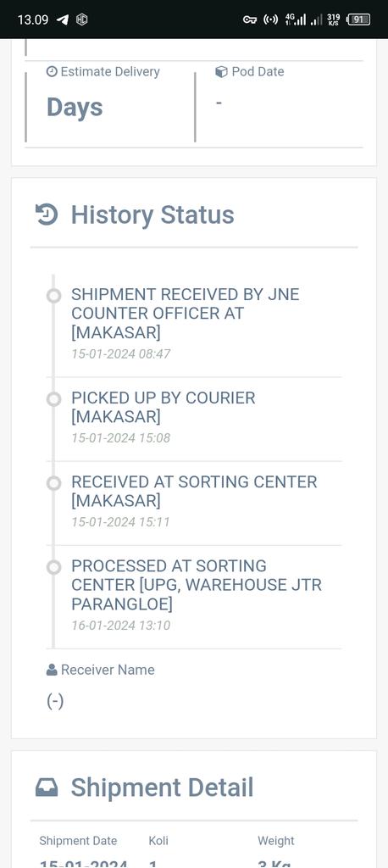This screenshot has width=388, height=868.
Task: Tap the battery indicator in status bar
Action: point(358,19)
